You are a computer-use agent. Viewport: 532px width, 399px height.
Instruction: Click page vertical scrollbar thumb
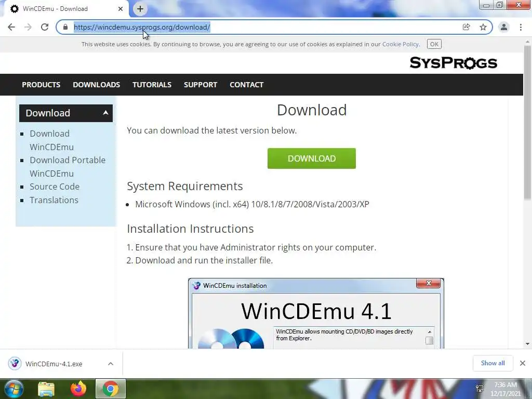tap(527, 122)
